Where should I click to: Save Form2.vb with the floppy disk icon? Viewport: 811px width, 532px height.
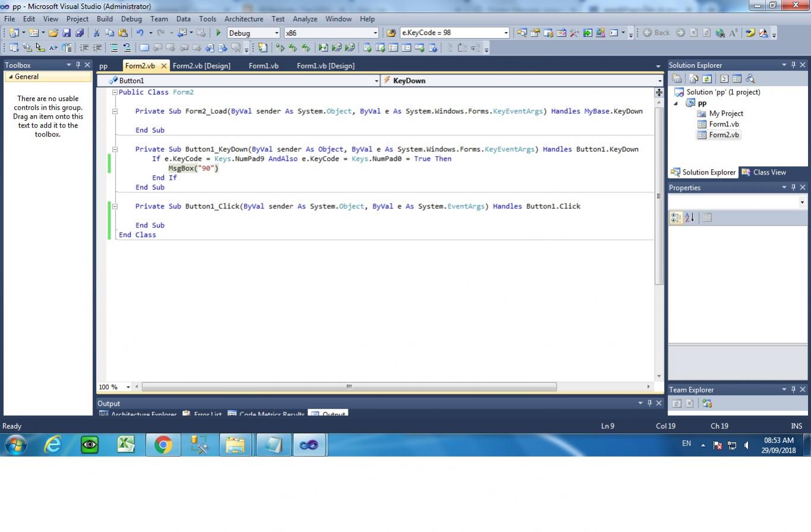pos(66,33)
